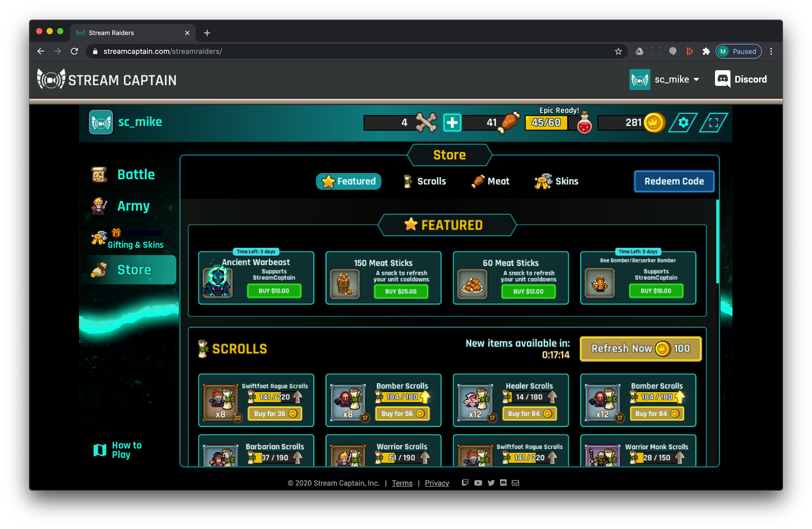Open Twitch link icon in footer
812x529 pixels.
point(465,483)
